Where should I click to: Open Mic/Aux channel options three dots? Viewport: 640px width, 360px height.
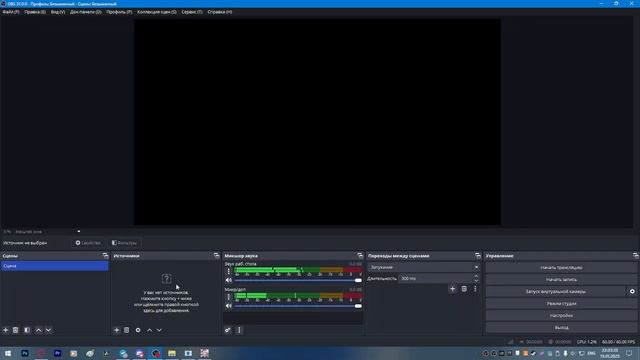(x=229, y=297)
